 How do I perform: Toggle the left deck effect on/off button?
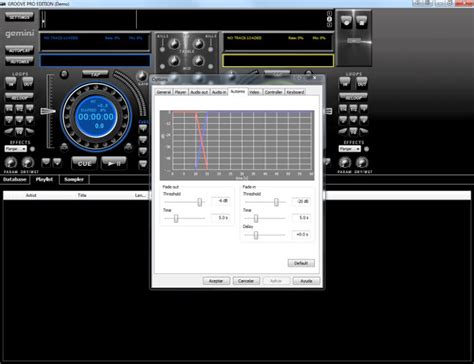[32, 149]
